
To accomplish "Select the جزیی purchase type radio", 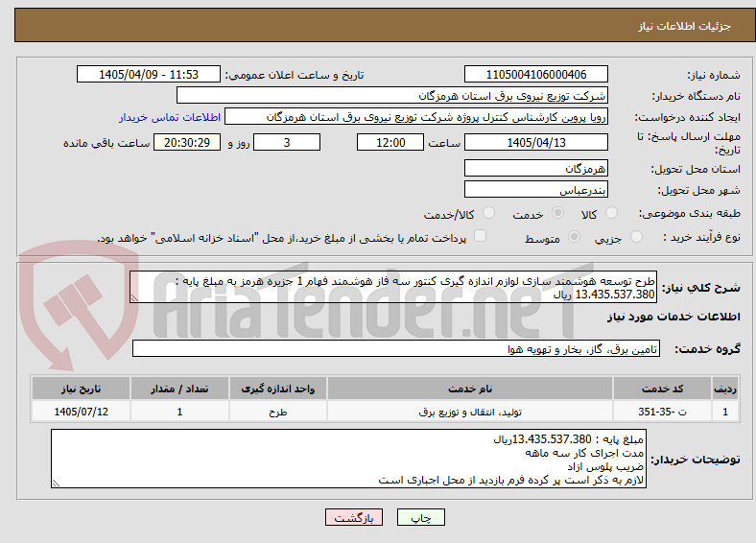I will coord(636,236).
